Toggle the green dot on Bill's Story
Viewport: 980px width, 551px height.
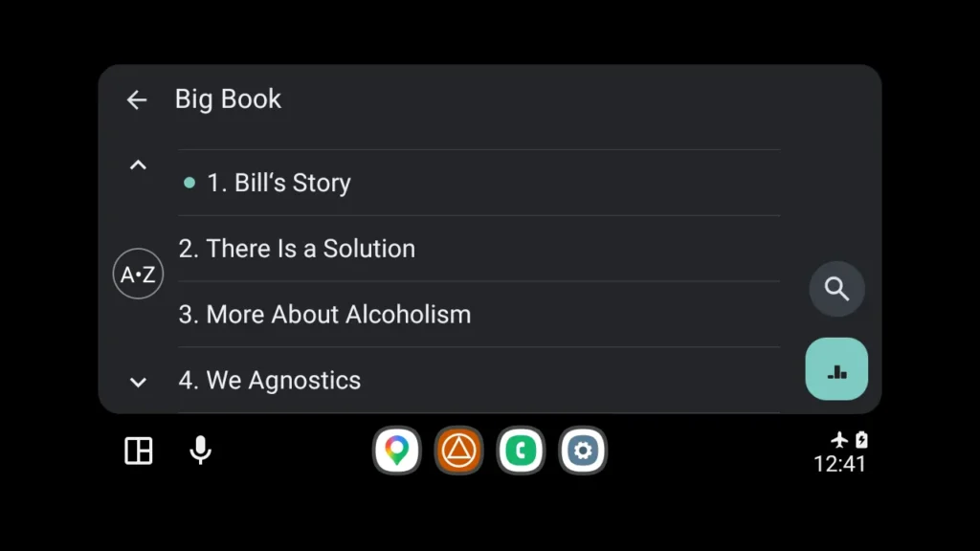189,182
